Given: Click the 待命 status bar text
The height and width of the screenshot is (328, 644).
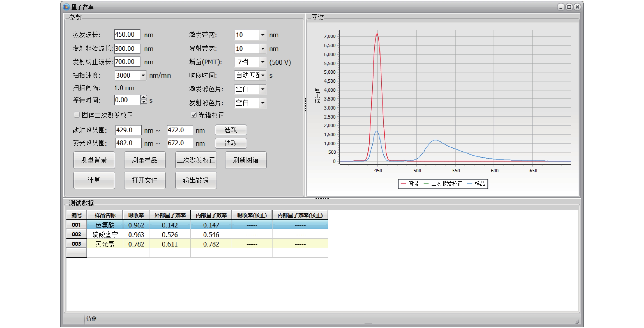Looking at the screenshot, I should click(x=91, y=319).
